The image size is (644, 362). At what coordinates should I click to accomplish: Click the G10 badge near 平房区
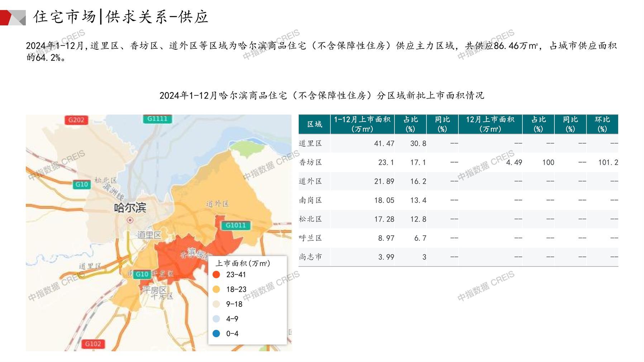pos(142,274)
